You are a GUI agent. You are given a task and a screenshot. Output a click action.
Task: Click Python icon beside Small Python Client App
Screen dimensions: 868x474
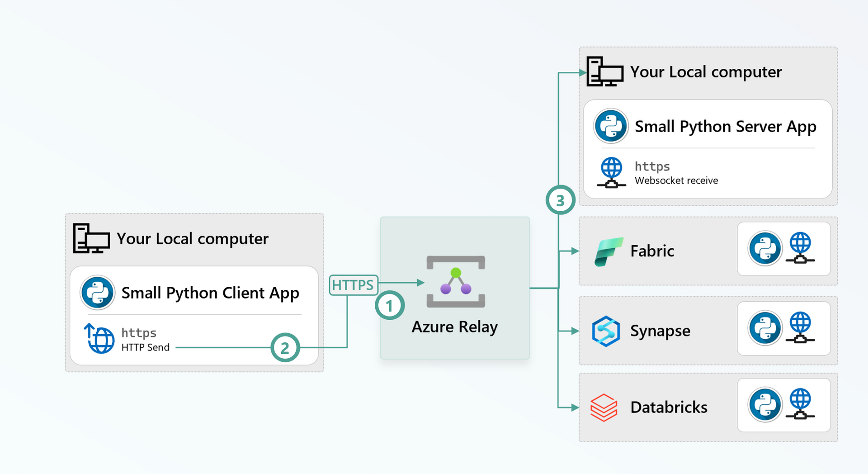coord(97,293)
